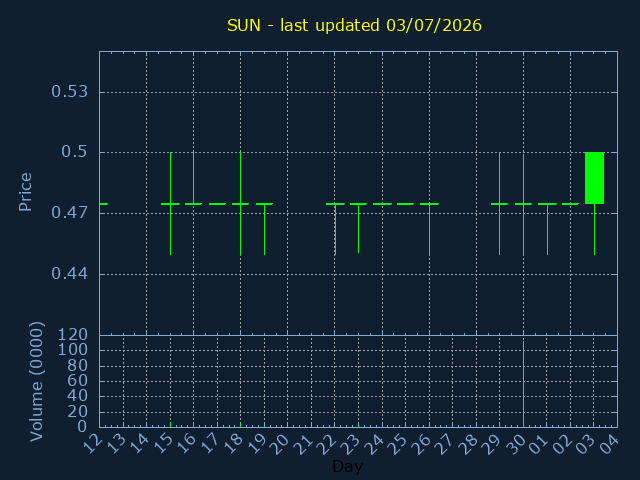The height and width of the screenshot is (480, 640).
Task: Click the day 22 x-axis label
Action: [329, 444]
